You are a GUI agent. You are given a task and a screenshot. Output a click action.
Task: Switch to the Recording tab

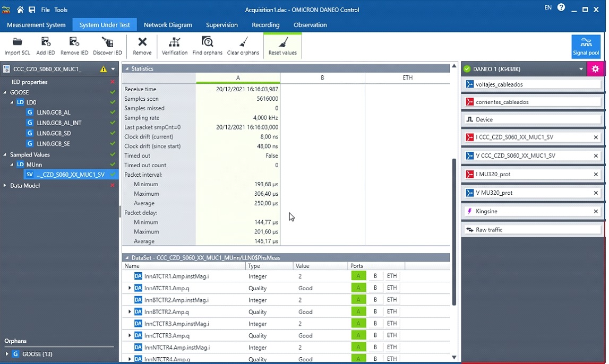pos(265,25)
